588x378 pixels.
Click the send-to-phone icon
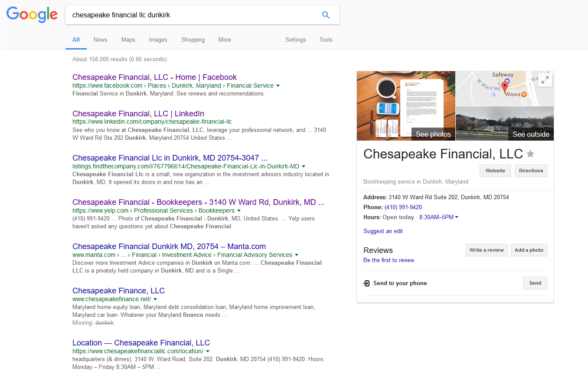click(x=367, y=283)
